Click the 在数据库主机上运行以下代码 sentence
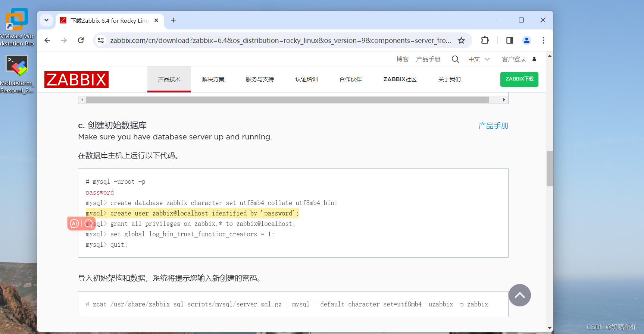The height and width of the screenshot is (334, 644). click(129, 155)
